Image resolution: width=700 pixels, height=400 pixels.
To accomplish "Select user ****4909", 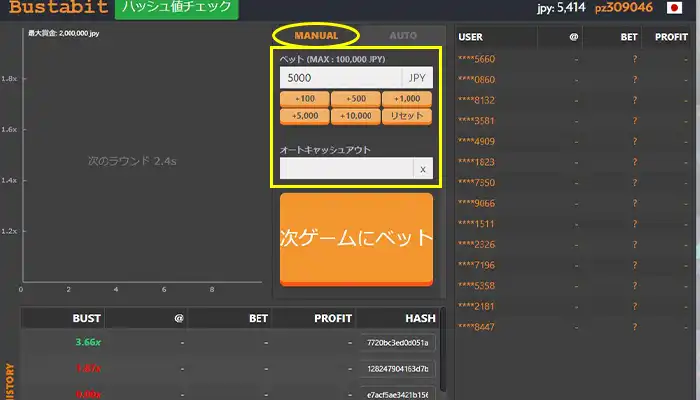I will point(476,141).
